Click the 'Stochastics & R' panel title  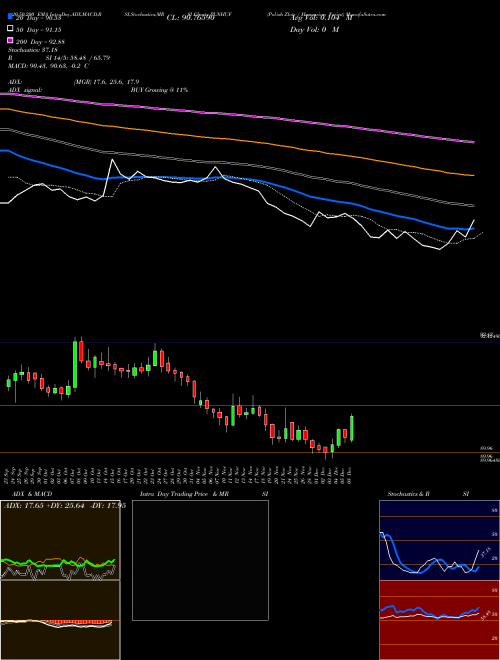point(408,494)
